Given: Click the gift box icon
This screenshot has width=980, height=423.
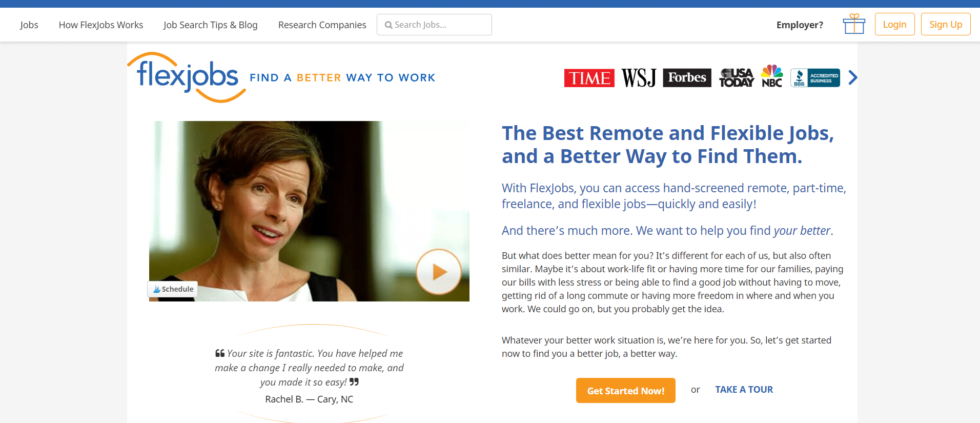Looking at the screenshot, I should tap(853, 24).
